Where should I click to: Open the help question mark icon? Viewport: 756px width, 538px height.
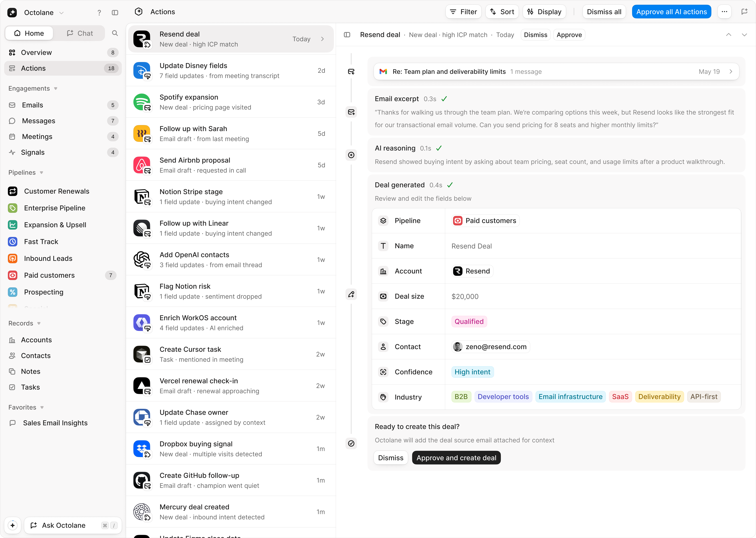tap(99, 13)
